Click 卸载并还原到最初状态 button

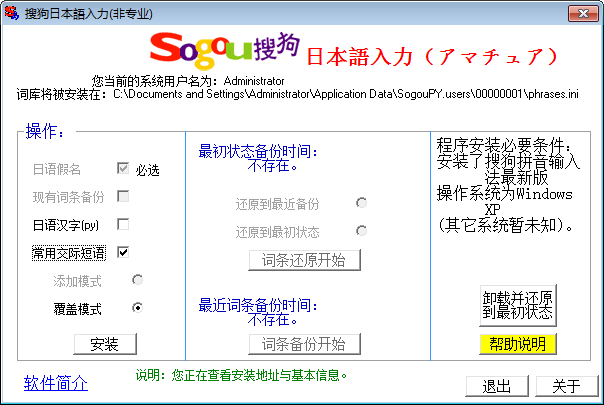click(518, 306)
